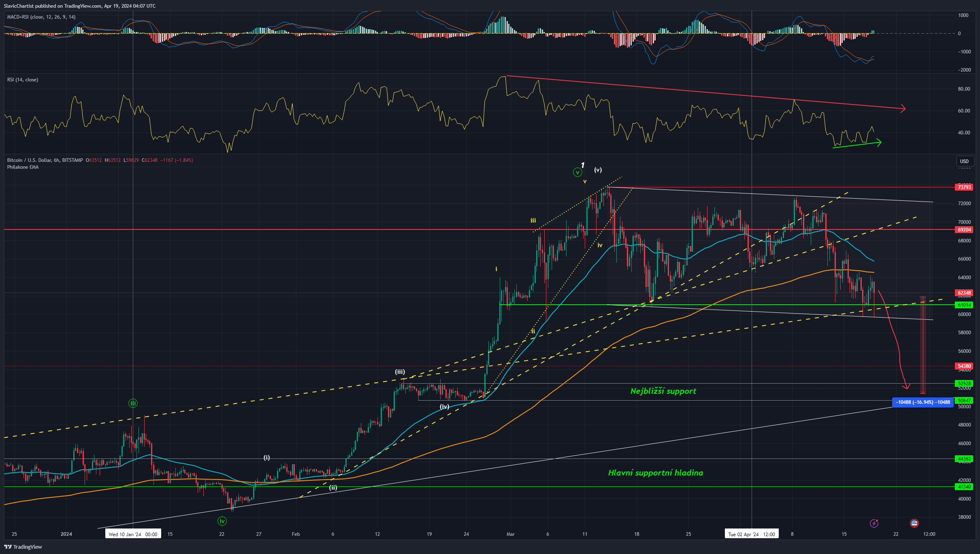This screenshot has width=980, height=554.
Task: Click the C62348 close value in legend
Action: point(149,160)
